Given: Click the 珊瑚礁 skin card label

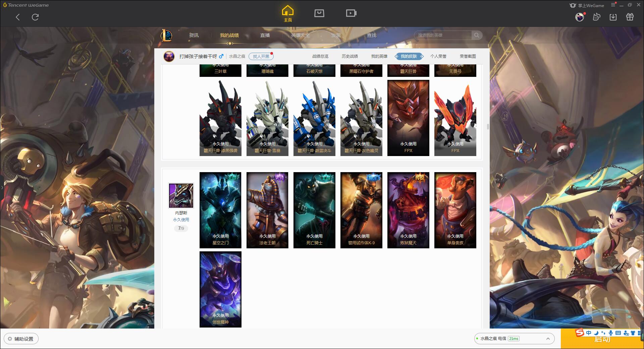Looking at the screenshot, I should tap(267, 71).
